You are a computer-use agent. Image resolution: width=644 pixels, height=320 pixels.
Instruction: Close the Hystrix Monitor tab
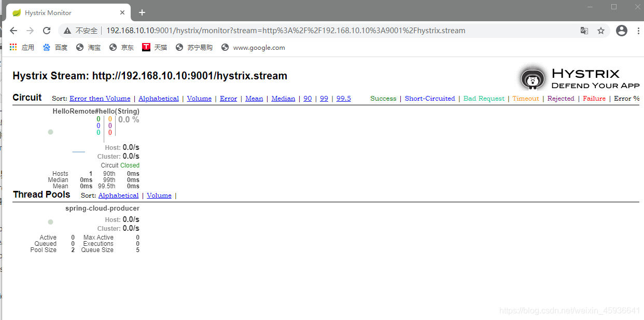click(123, 12)
